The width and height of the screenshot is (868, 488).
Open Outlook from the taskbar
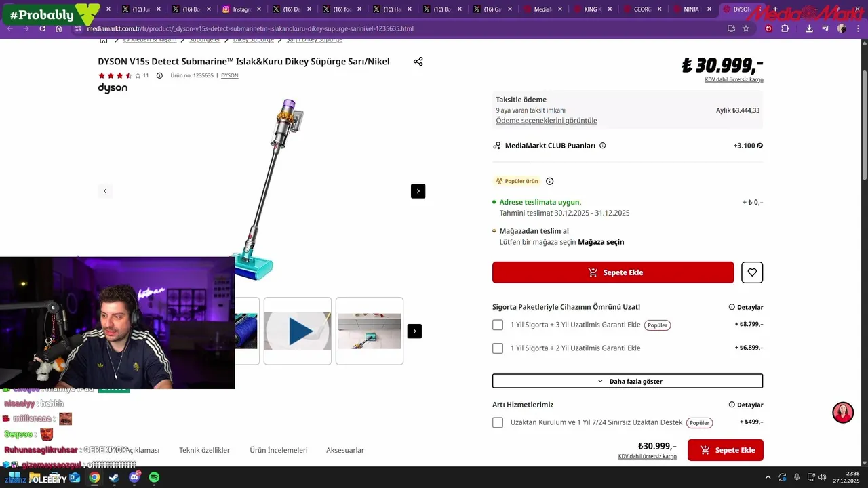75,477
